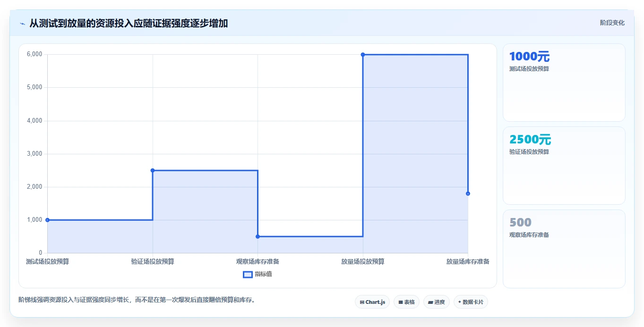Click the y-axis value 1,000

tap(34, 220)
